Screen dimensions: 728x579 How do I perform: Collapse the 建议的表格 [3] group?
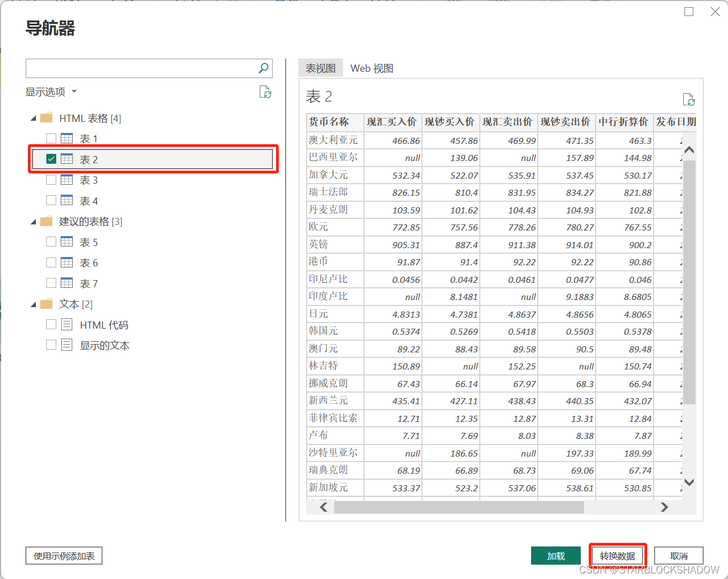click(x=34, y=222)
